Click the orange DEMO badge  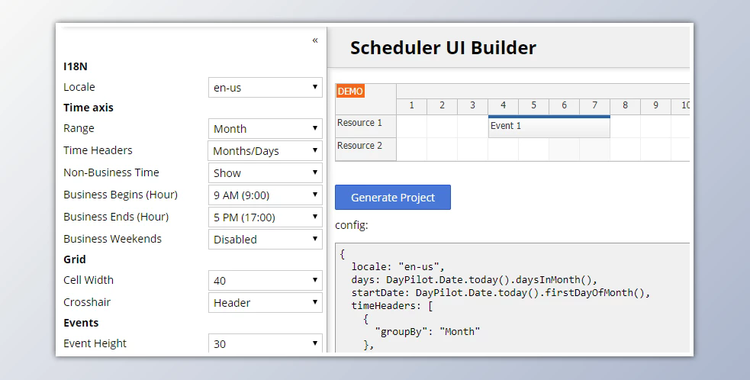click(350, 91)
